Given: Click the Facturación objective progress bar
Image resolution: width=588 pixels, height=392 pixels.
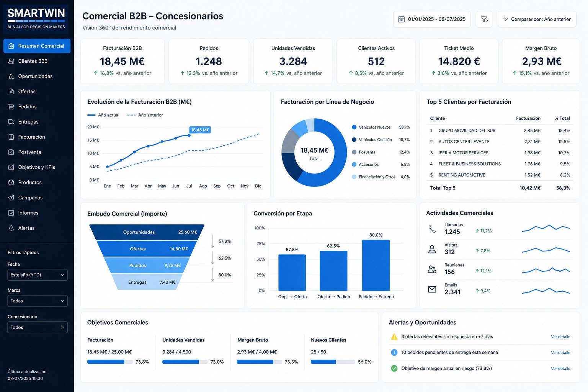Looking at the screenshot, I should click(110, 362).
